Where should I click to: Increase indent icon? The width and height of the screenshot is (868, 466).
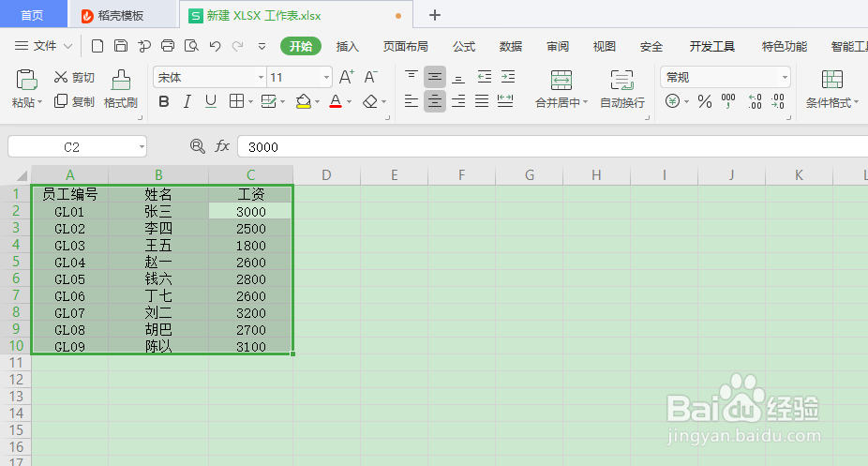tap(508, 77)
